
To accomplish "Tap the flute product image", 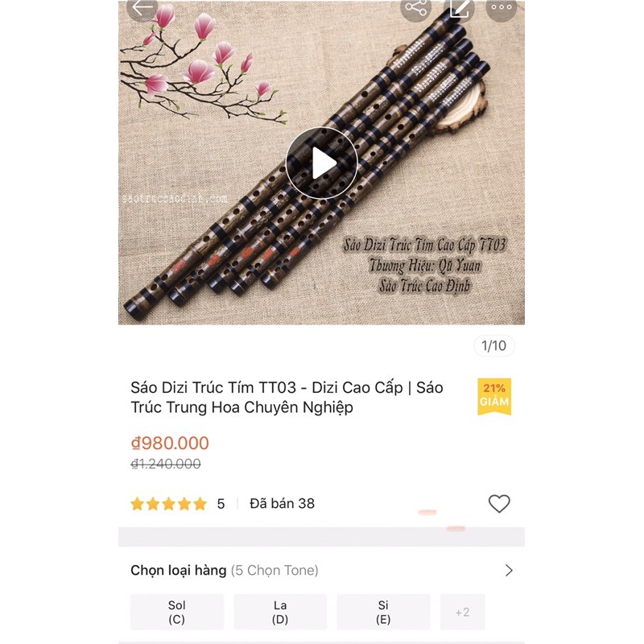I will (321, 163).
